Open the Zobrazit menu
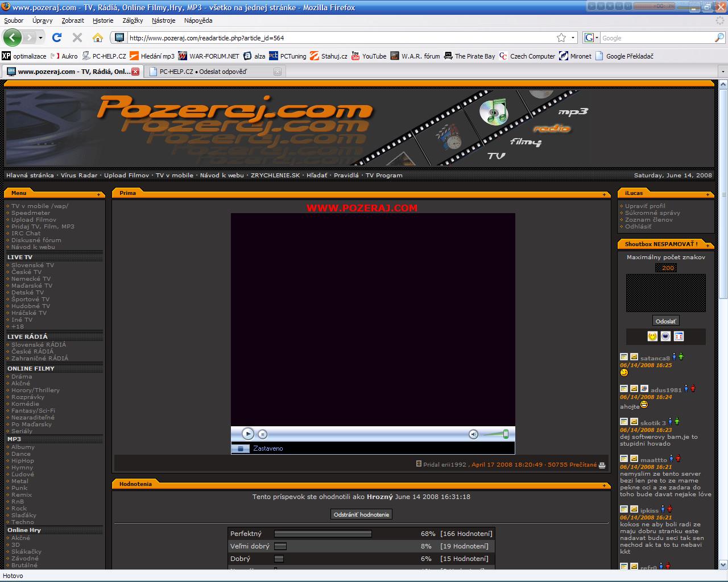Image resolution: width=728 pixels, height=582 pixels. 73,20
